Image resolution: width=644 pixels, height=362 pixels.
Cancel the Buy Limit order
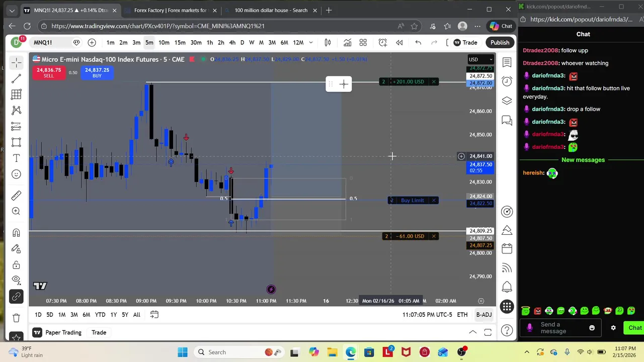(x=434, y=200)
